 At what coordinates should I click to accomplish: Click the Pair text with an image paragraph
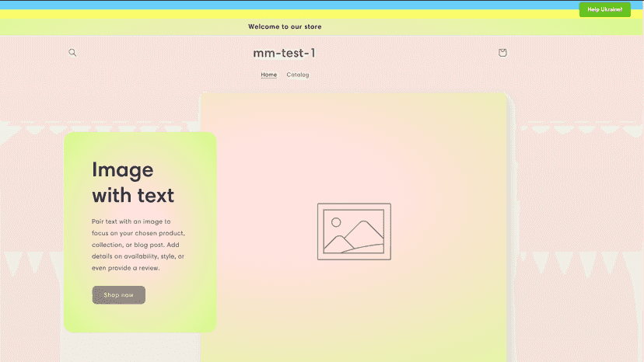[x=138, y=245]
